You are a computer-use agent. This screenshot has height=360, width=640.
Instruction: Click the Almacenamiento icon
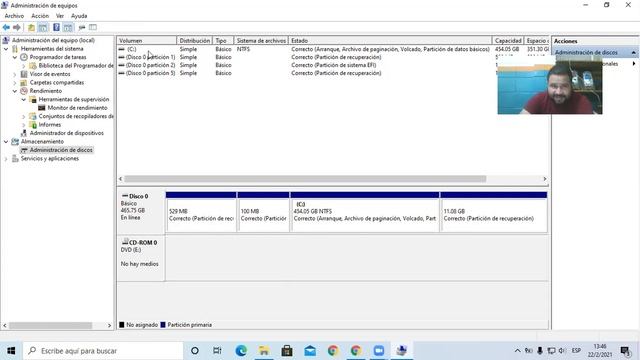pos(15,142)
